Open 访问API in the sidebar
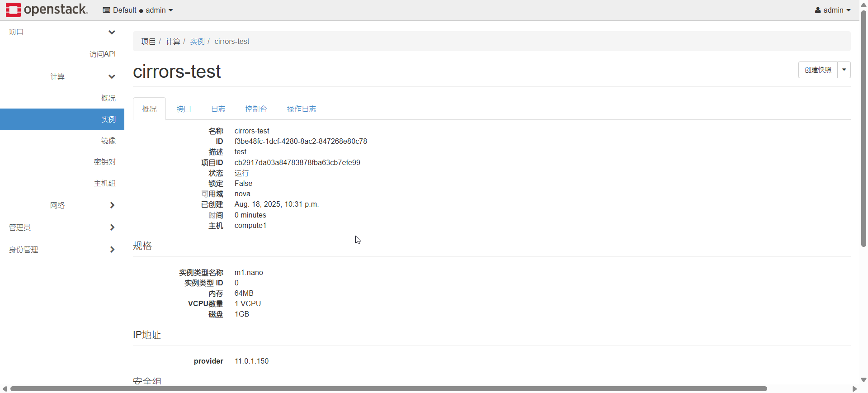This screenshot has width=868, height=393. (x=103, y=54)
